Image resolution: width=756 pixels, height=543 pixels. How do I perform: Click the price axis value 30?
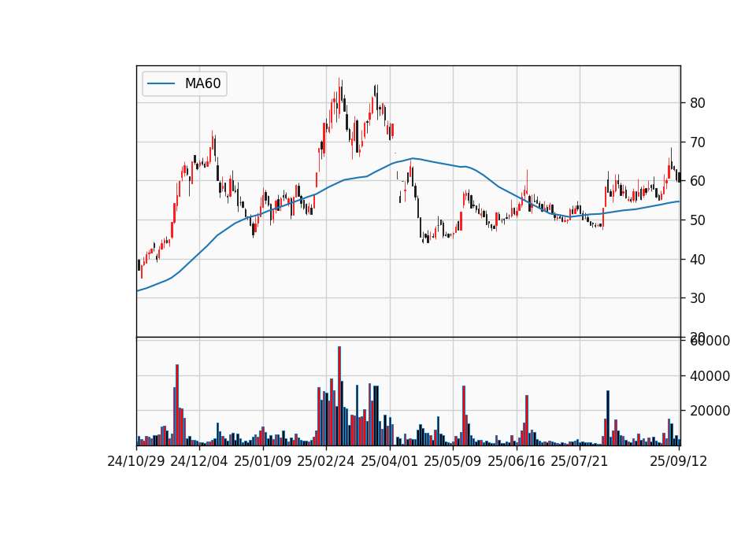698,298
